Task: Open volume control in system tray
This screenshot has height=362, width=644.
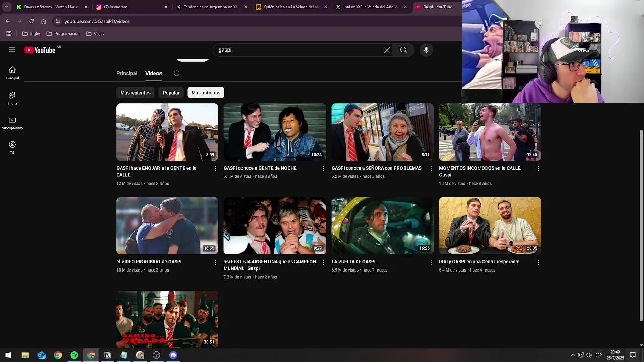Action: pos(589,355)
